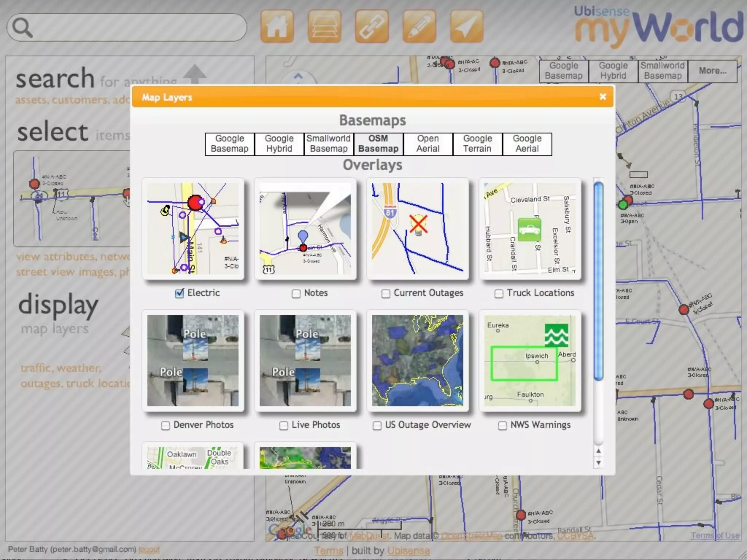
Task: Click the location arrow icon
Action: [467, 26]
